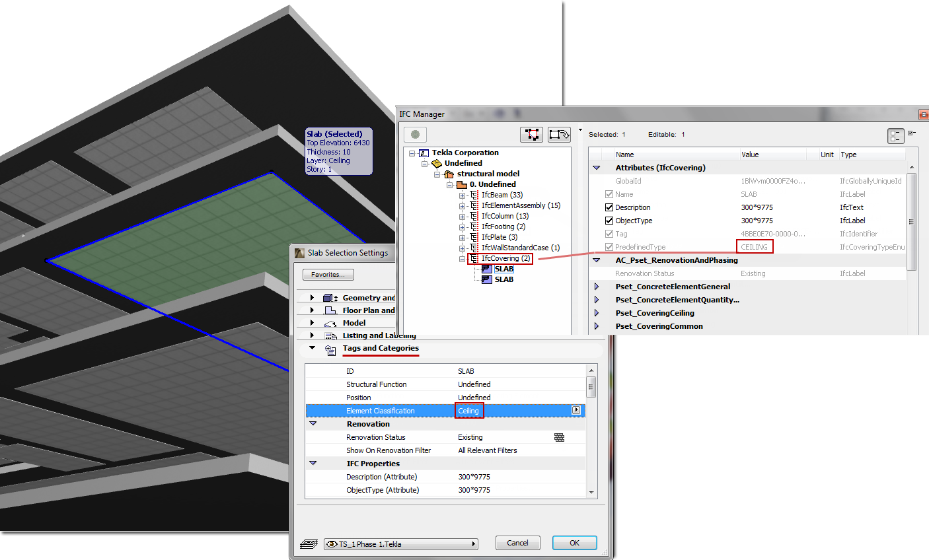This screenshot has height=560, width=929.
Task: Select IfcWallStandardCase (1) in the tree
Action: coord(521,248)
